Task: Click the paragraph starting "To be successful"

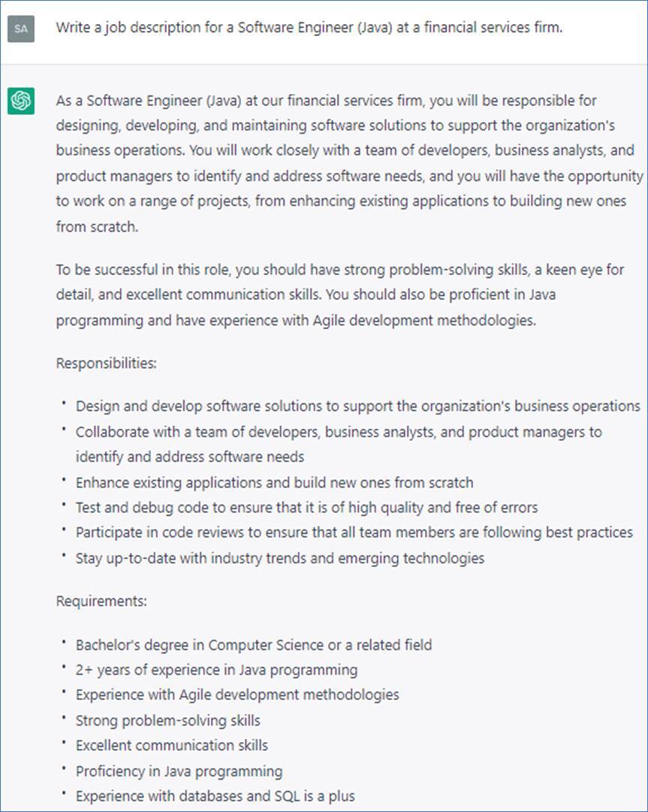Action: tap(340, 294)
